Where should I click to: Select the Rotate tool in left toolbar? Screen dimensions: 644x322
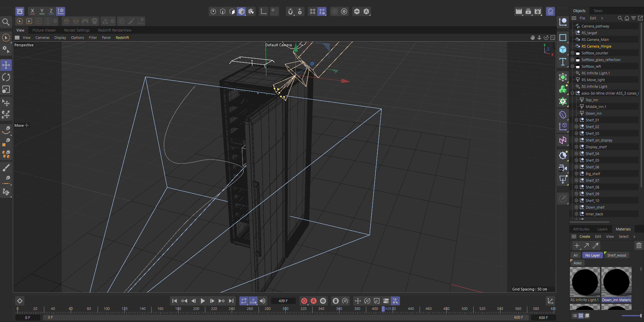click(x=6, y=77)
